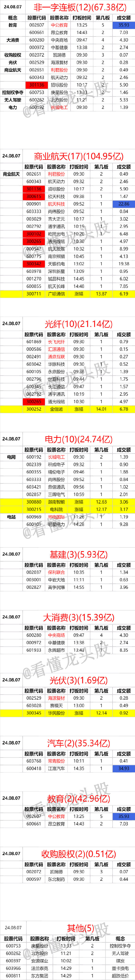Click the 基建(3)(5.93亿) section title
The image size is (135, 980).
pos(78,554)
